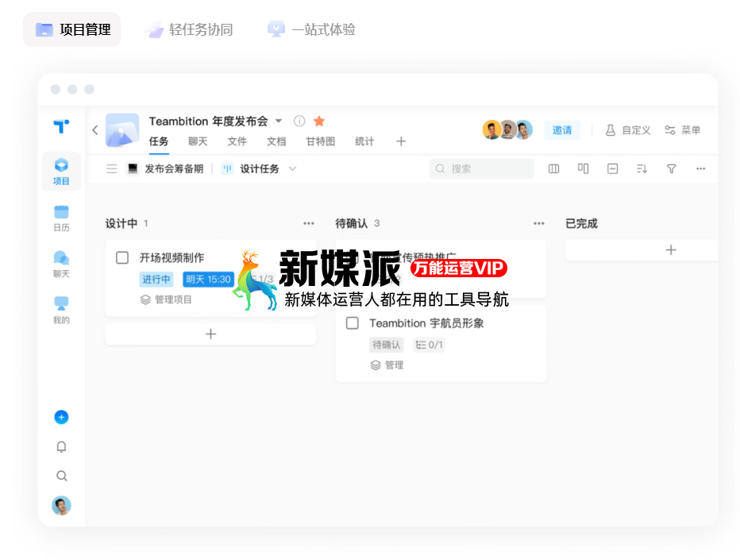Screen dimensions: 740x560
Task: Open notifications bell icon
Action: click(x=61, y=446)
